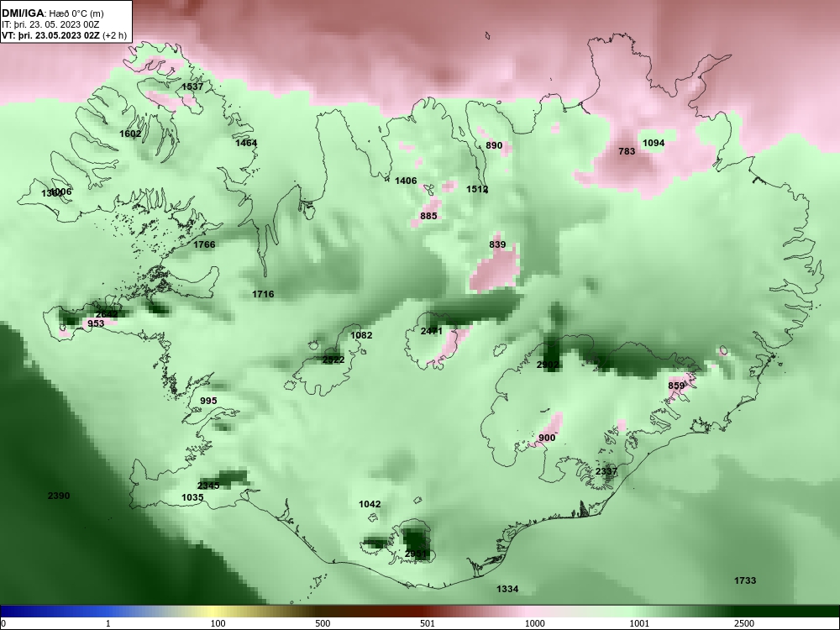This screenshot has width=840, height=630.
Task: Select the 1082 value label
Action: [x=361, y=335]
